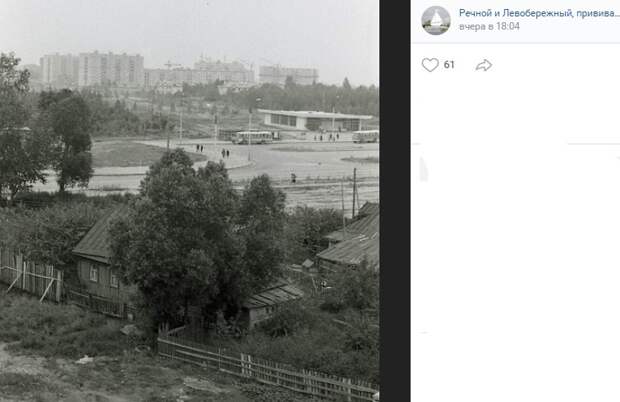This screenshot has height=402, width=620.
Task: Open the community avatar with sailboat
Action: (x=436, y=21)
